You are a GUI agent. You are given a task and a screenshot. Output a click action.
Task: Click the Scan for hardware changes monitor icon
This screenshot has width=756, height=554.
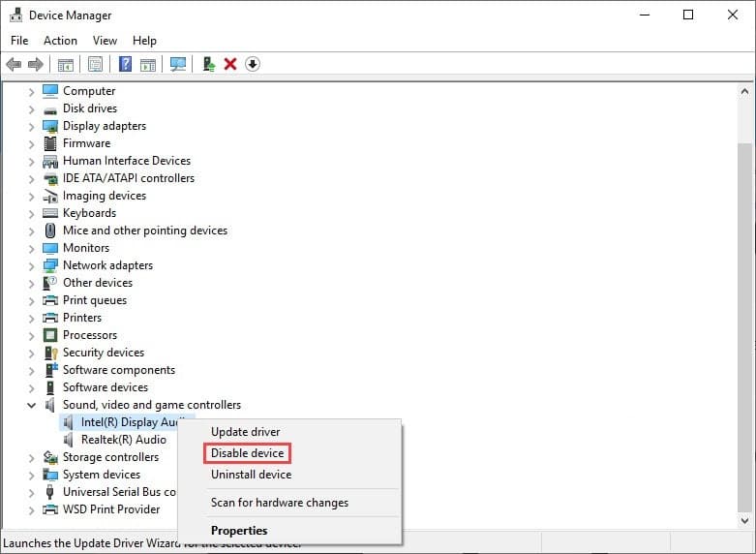(178, 64)
